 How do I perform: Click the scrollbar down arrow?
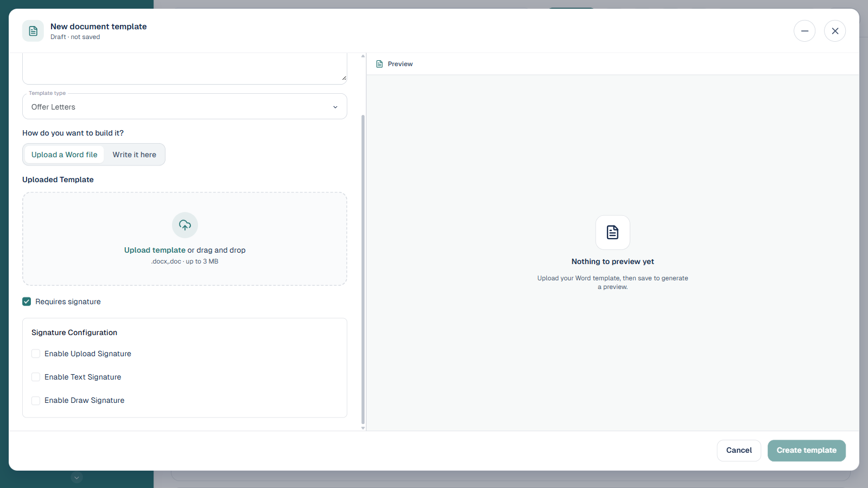(363, 428)
